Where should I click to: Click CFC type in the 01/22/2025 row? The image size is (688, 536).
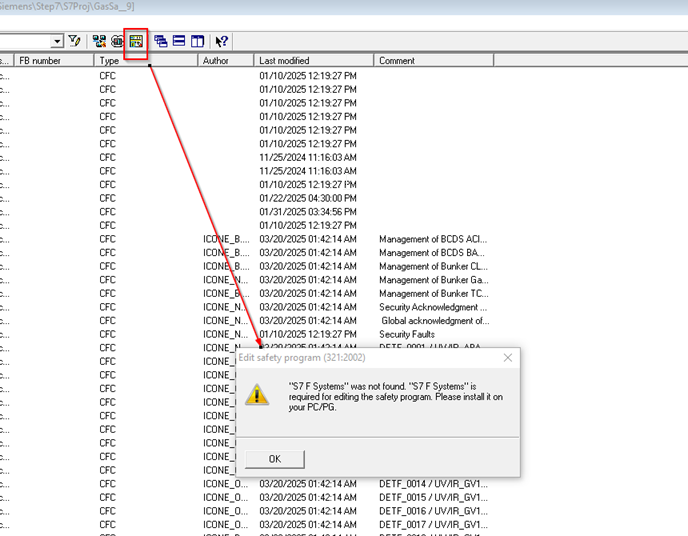pos(108,198)
